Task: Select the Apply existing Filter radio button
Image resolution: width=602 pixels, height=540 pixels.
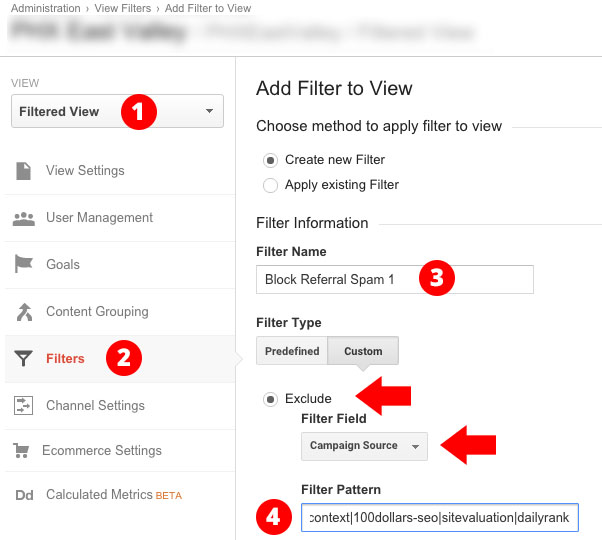Action: point(270,185)
